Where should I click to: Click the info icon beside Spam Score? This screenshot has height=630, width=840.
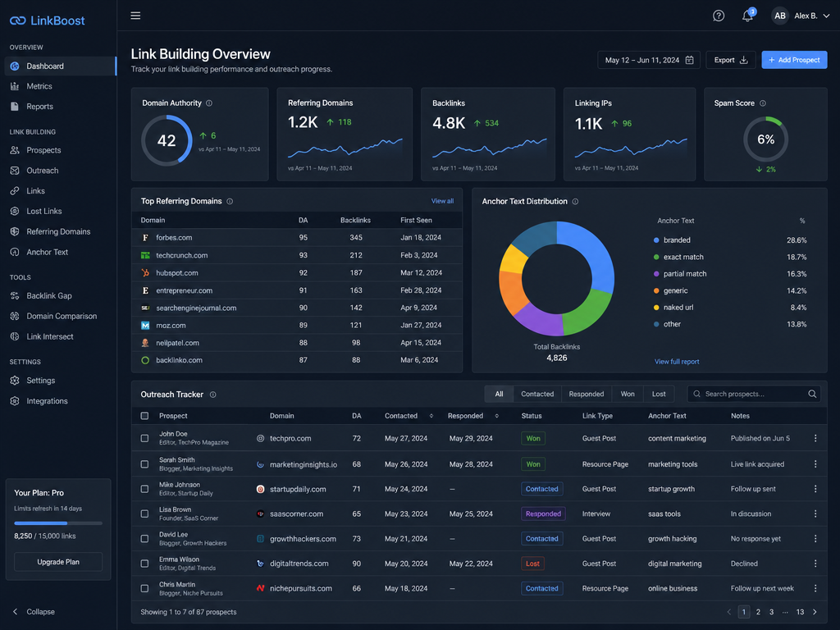[763, 103]
